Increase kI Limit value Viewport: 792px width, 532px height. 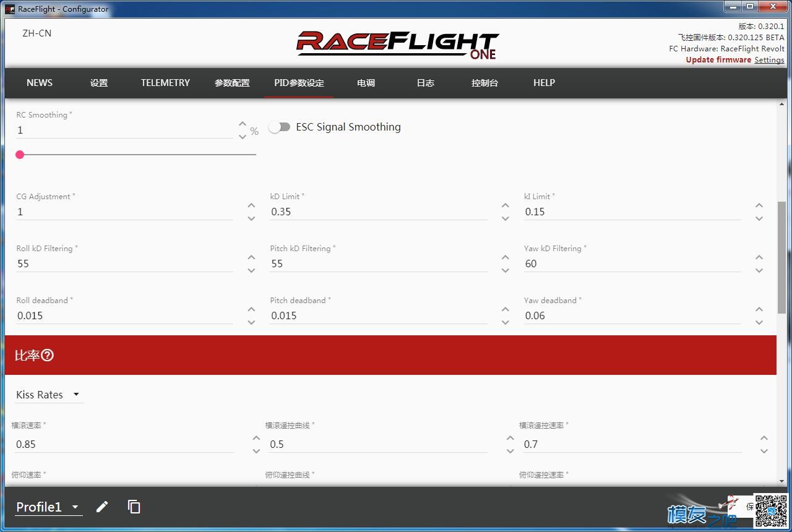tap(759, 205)
